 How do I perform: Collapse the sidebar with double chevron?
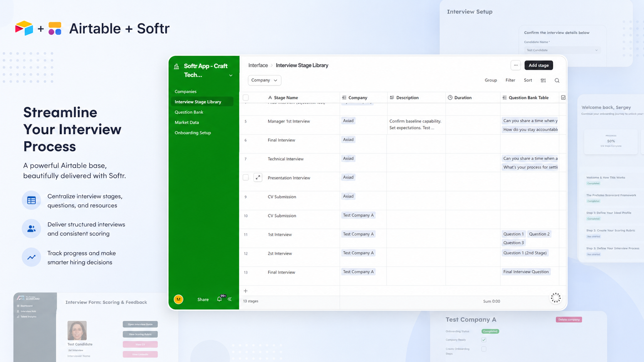(x=230, y=299)
